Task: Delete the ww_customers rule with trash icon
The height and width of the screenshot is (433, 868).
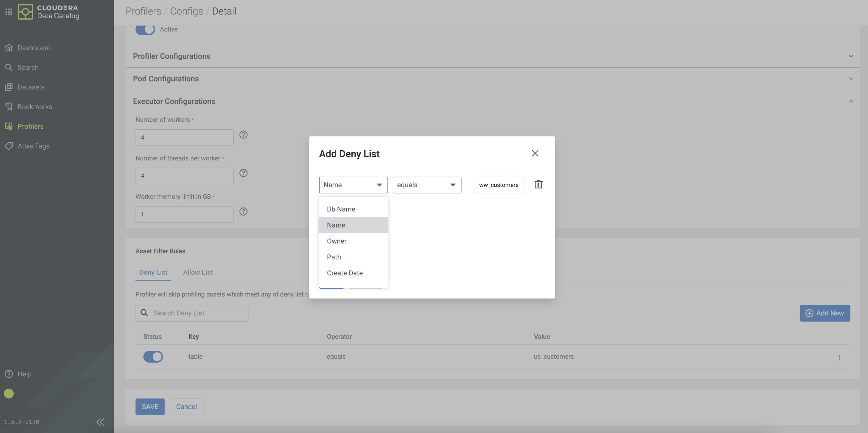Action: pos(538,184)
